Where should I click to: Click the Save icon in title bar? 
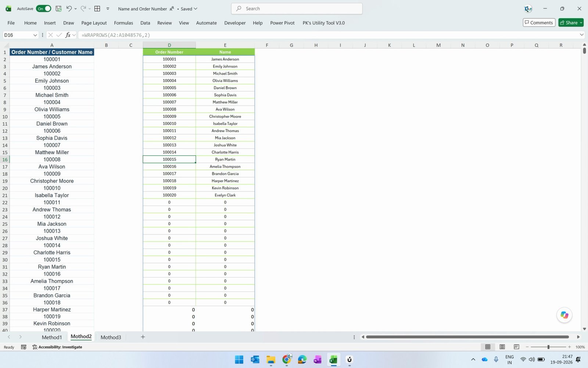tap(58, 8)
